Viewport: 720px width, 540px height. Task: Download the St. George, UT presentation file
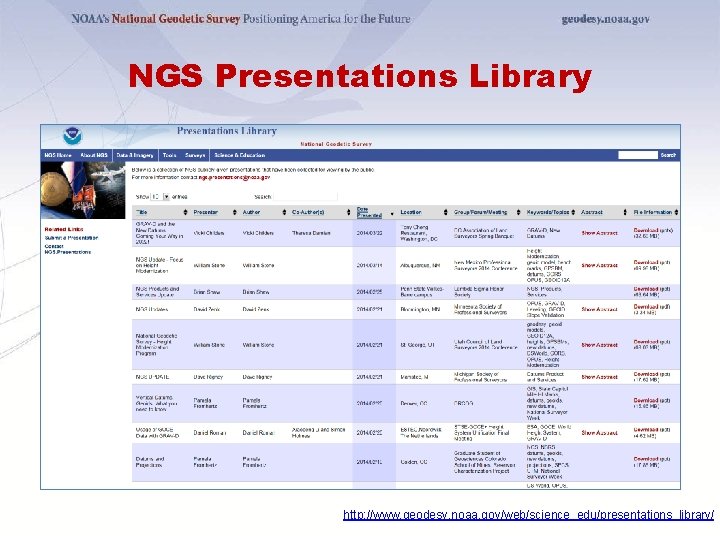646,342
